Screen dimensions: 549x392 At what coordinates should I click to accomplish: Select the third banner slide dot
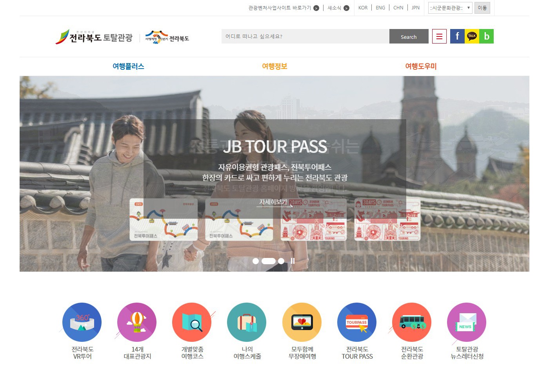[x=281, y=261]
